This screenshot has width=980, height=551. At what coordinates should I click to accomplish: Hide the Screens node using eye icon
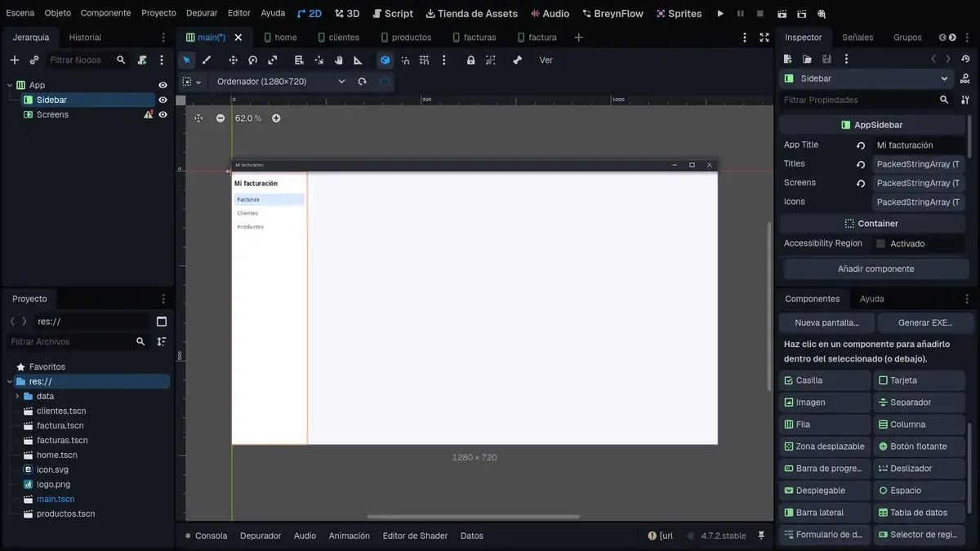(x=163, y=114)
